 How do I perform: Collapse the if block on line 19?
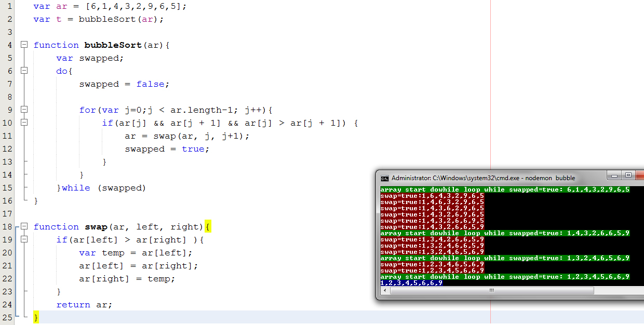point(24,240)
